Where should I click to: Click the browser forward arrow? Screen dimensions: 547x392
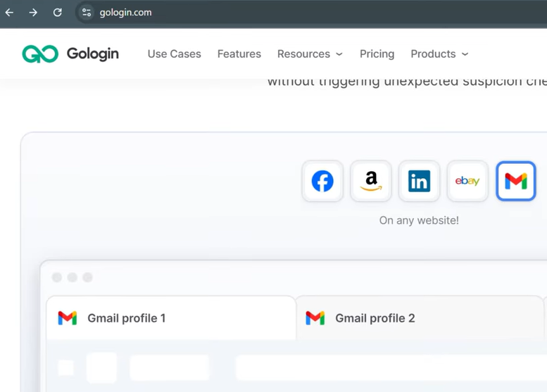33,13
